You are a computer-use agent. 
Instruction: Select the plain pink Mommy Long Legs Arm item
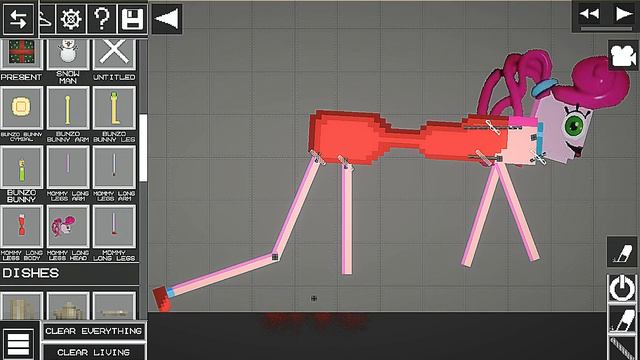pos(68,167)
